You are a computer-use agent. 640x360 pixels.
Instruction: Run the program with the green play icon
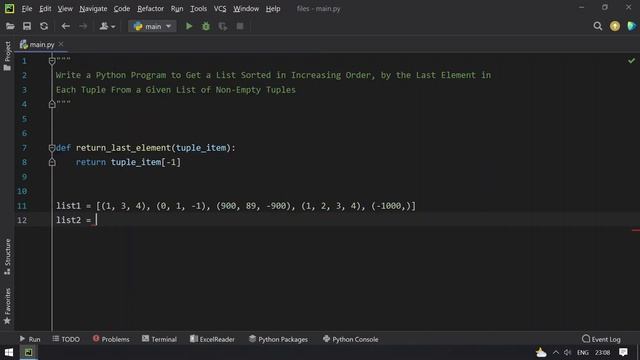[x=189, y=27]
